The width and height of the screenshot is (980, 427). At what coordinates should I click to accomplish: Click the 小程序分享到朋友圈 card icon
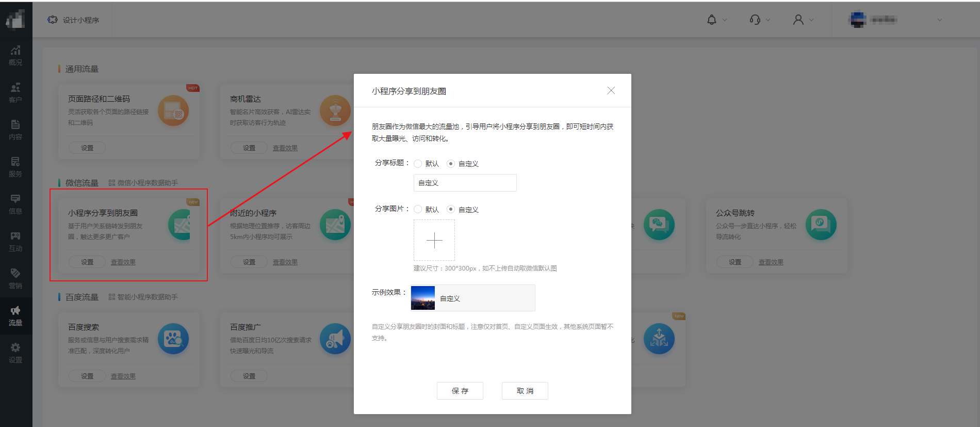179,225
